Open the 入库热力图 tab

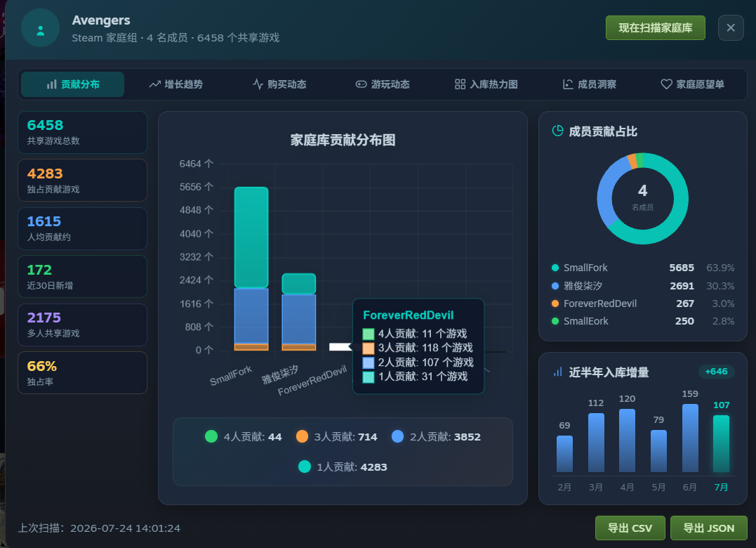click(486, 84)
